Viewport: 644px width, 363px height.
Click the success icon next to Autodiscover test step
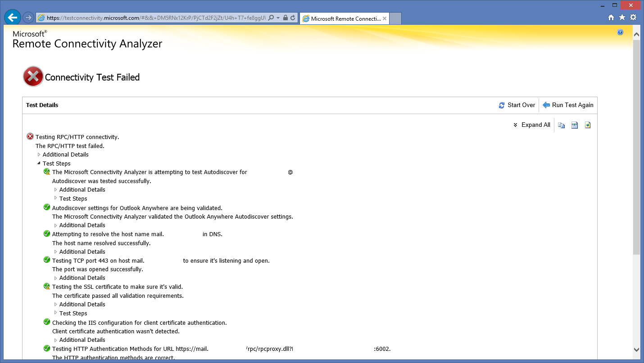[x=47, y=172]
